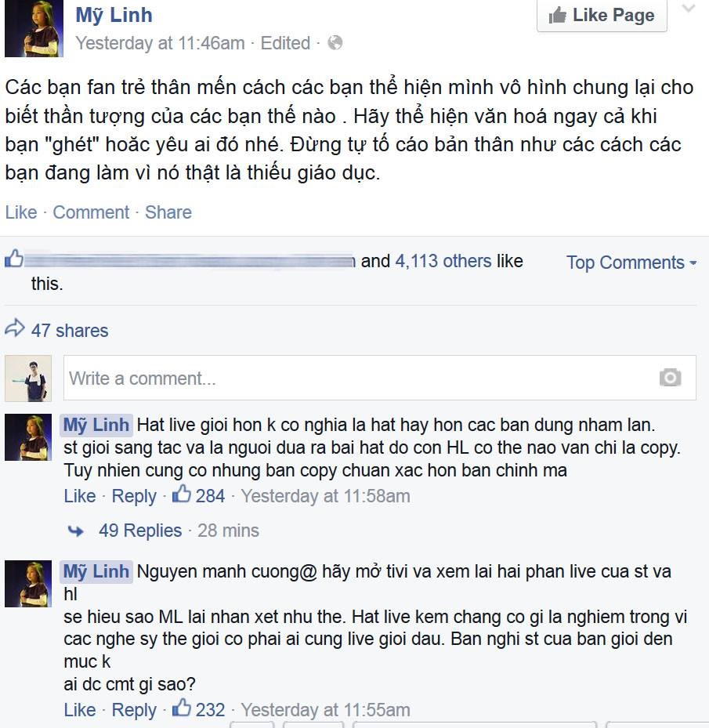Like the main post
709x728 pixels.
click(x=21, y=212)
